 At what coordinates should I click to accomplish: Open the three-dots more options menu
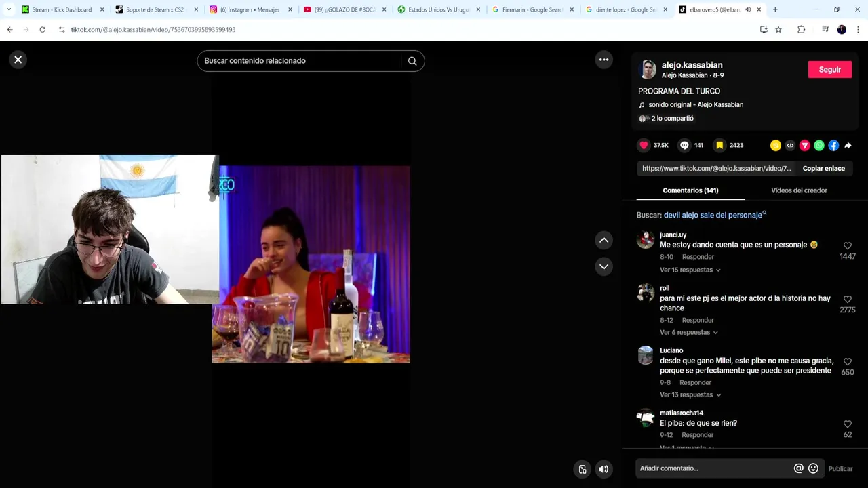[604, 60]
